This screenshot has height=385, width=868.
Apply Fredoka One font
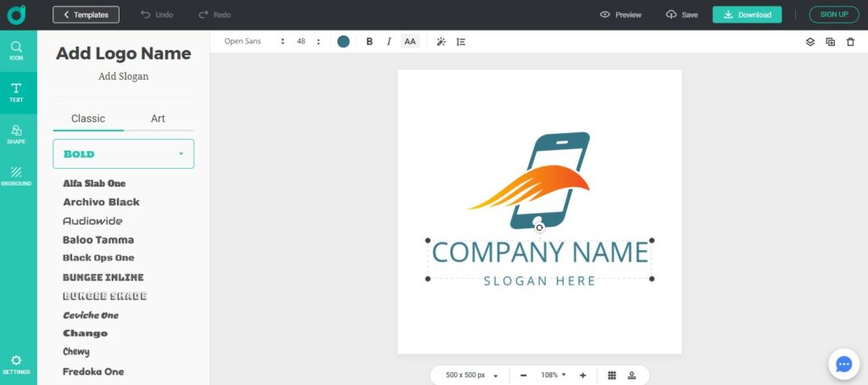click(93, 371)
